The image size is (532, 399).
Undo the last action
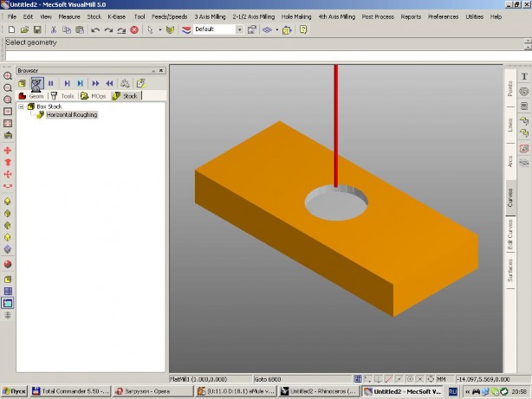point(95,29)
